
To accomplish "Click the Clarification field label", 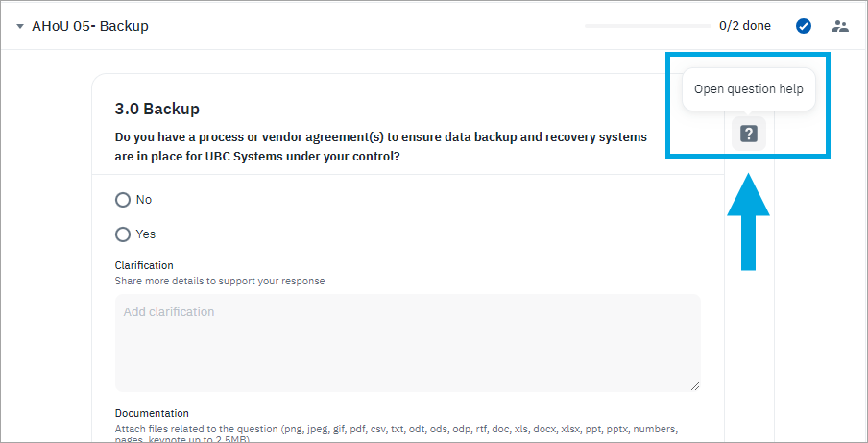I will coord(144,265).
